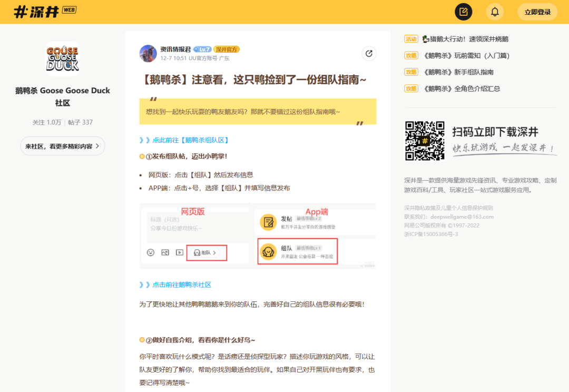Open link 点此前往【鹅鸭杀组队区】
569x392 pixels.
click(184, 140)
